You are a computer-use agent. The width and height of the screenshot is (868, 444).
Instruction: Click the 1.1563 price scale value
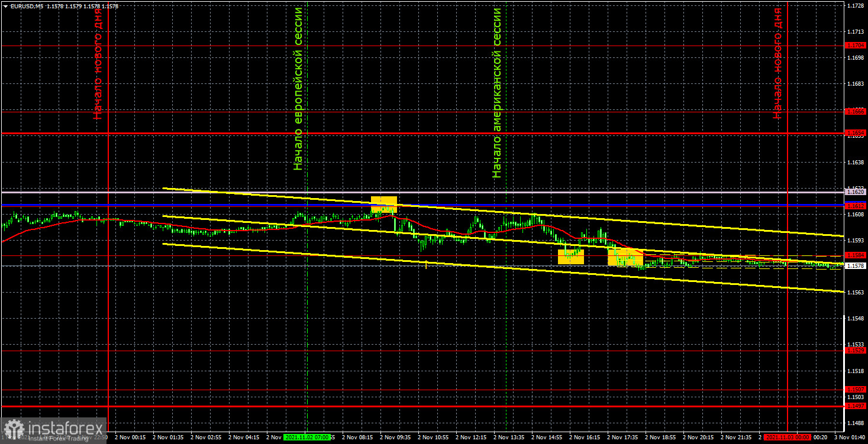click(x=856, y=292)
